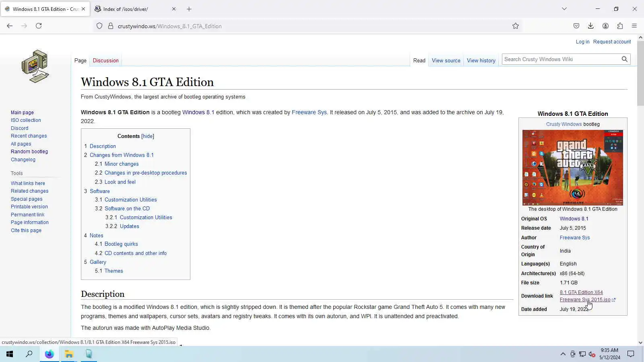Click the wiki search magnifier button
644x362 pixels.
tap(624, 59)
